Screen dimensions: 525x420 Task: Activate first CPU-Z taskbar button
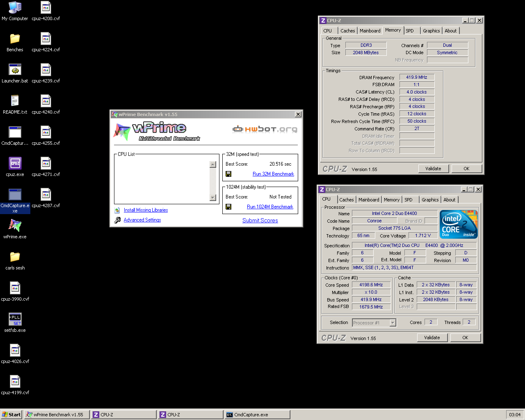[x=124, y=415]
